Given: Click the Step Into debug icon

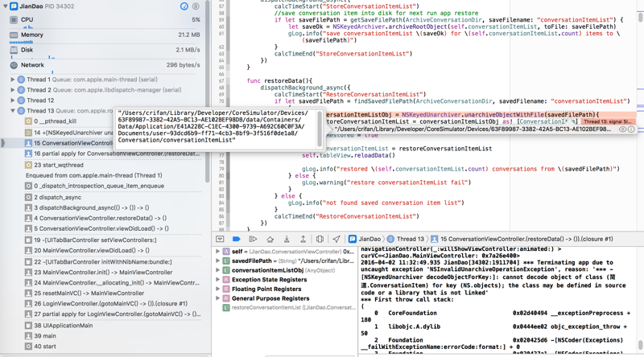Looking at the screenshot, I should pos(287,240).
